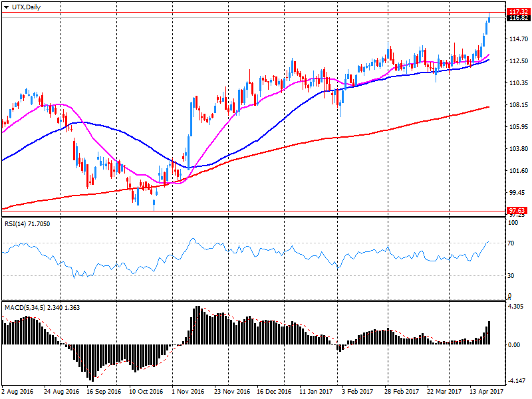The height and width of the screenshot is (399, 532).
Task: Click the 101.60 price axis value
Action: [519, 171]
